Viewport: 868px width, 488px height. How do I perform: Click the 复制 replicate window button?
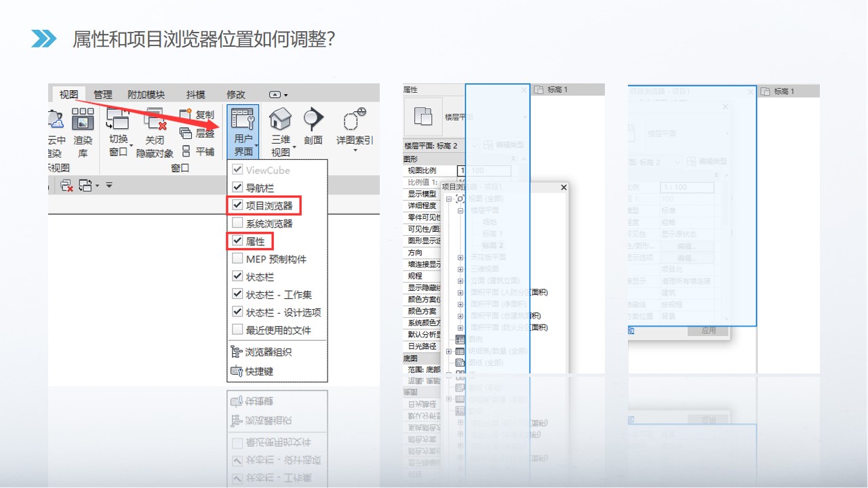click(197, 115)
